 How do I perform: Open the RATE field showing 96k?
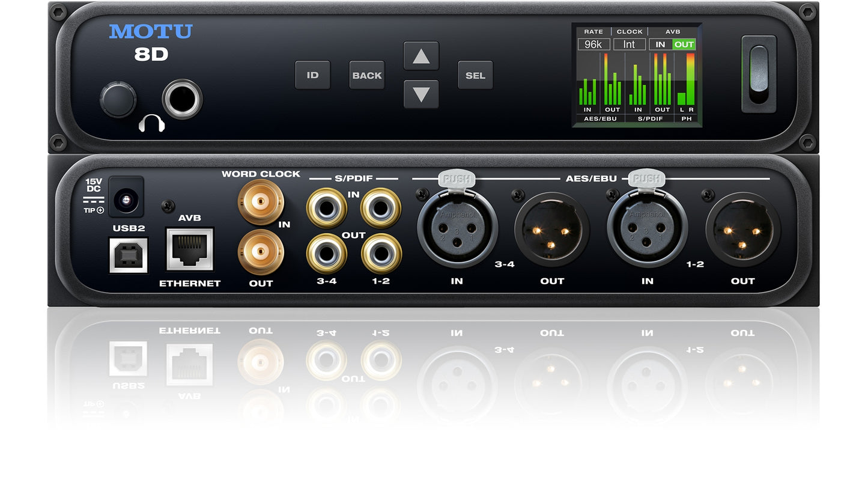(x=593, y=44)
